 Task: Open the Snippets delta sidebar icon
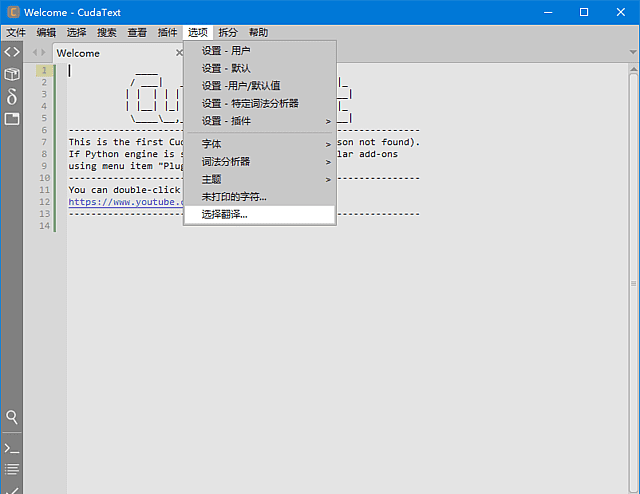(11, 97)
